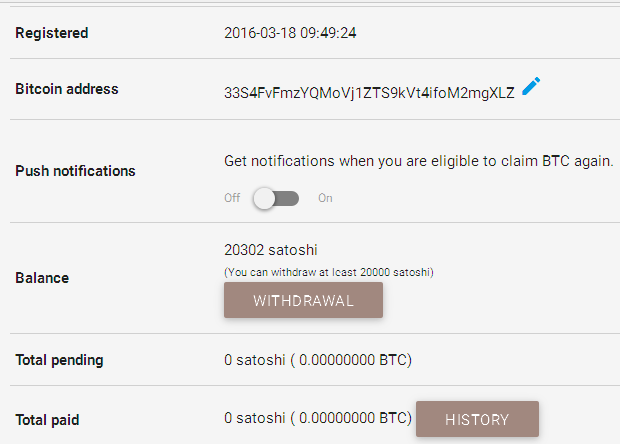This screenshot has height=444, width=620.
Task: Click the "Bitcoin address" row label
Action: 67,89
